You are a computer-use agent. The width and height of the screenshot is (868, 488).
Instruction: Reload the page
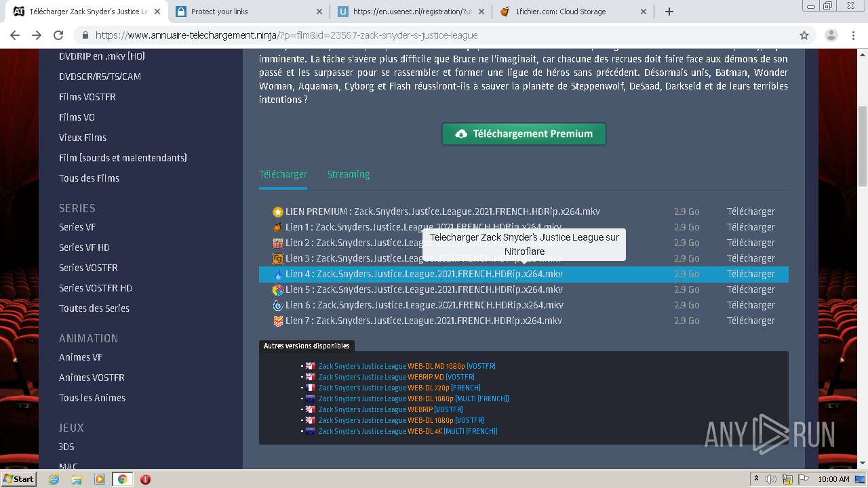[58, 35]
